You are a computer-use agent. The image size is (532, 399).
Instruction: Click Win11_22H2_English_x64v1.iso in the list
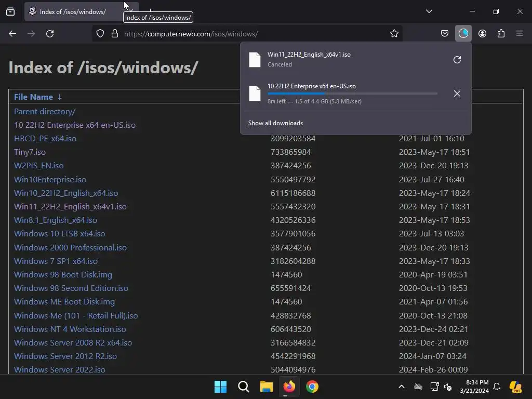pyautogui.click(x=70, y=207)
